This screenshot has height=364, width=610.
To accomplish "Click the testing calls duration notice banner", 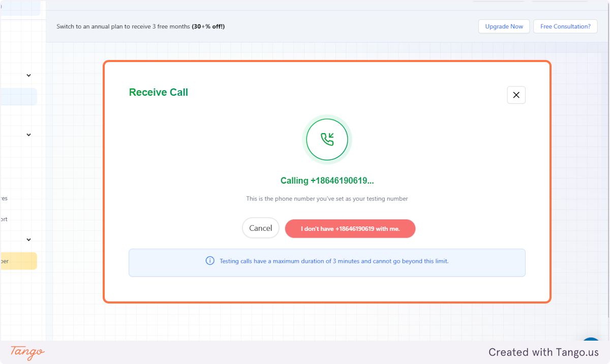I will (327, 262).
